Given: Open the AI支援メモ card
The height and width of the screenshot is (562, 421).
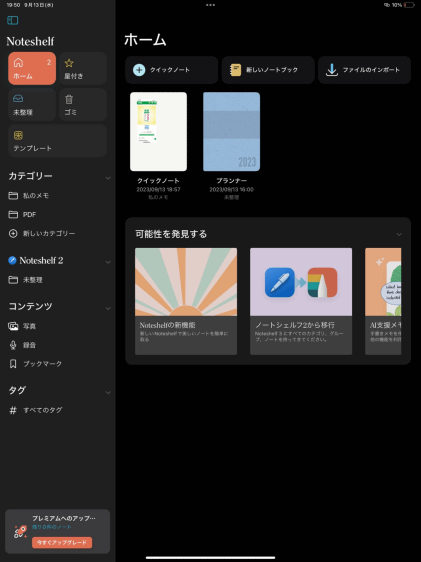Looking at the screenshot, I should coord(383,301).
